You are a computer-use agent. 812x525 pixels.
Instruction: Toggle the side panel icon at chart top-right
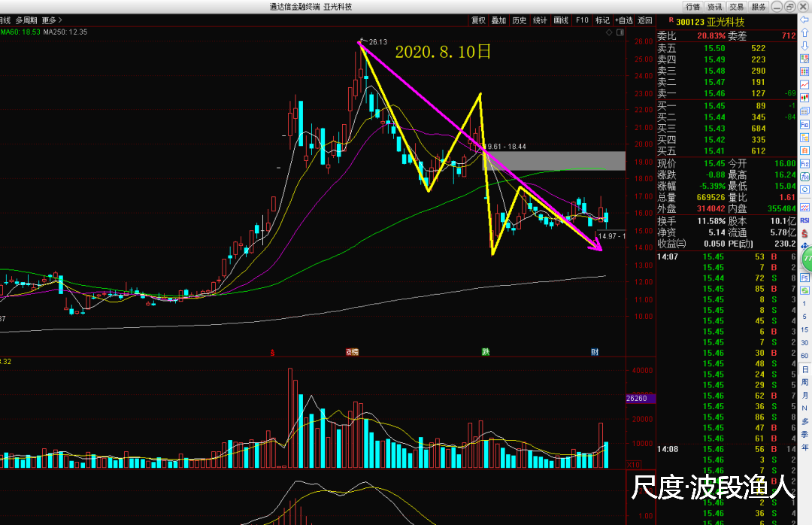pyautogui.click(x=620, y=32)
